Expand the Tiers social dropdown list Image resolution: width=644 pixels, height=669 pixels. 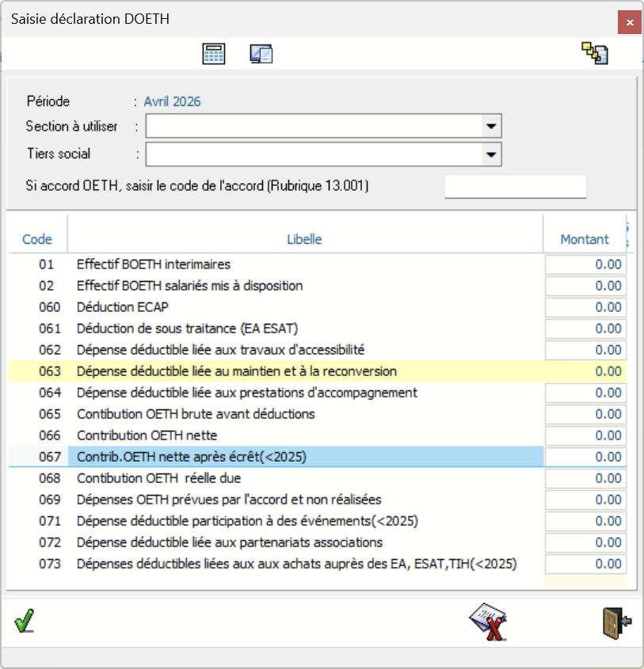(x=491, y=154)
